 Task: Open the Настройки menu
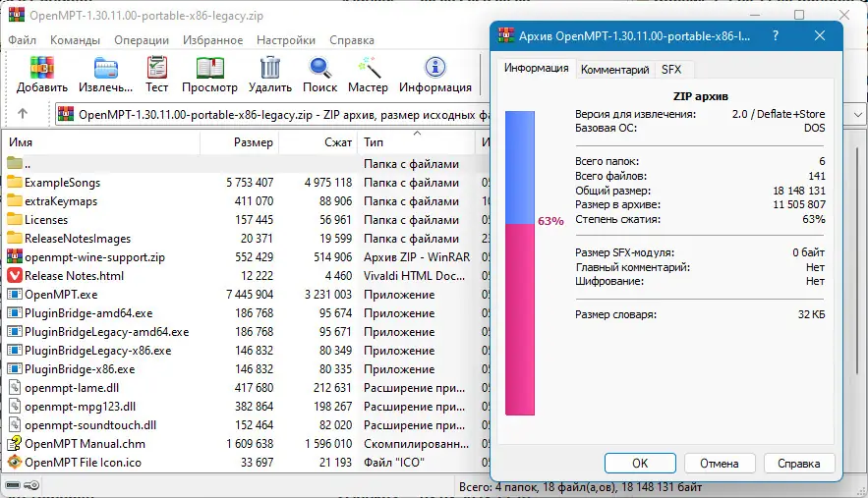pos(286,40)
